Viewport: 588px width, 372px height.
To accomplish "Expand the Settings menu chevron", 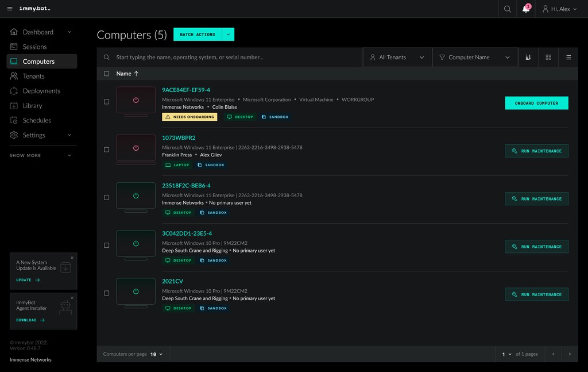I will 68,135.
